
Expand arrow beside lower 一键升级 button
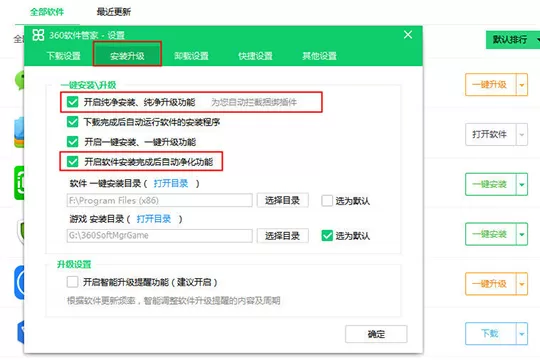tap(522, 284)
